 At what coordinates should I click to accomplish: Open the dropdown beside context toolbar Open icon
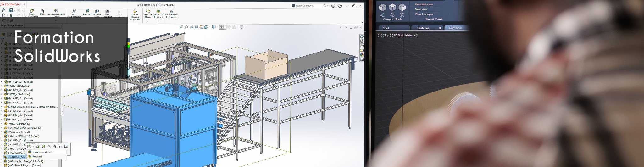pyautogui.click(x=33, y=146)
